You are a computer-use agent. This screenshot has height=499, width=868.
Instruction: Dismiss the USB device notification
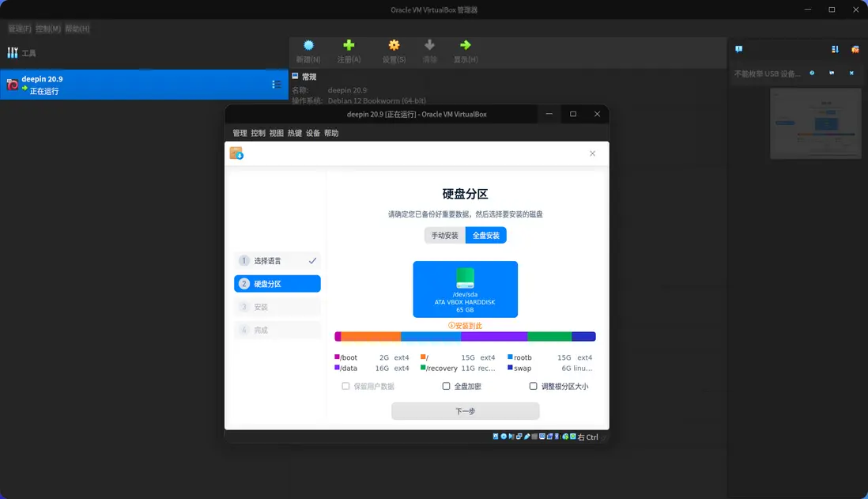[851, 73]
